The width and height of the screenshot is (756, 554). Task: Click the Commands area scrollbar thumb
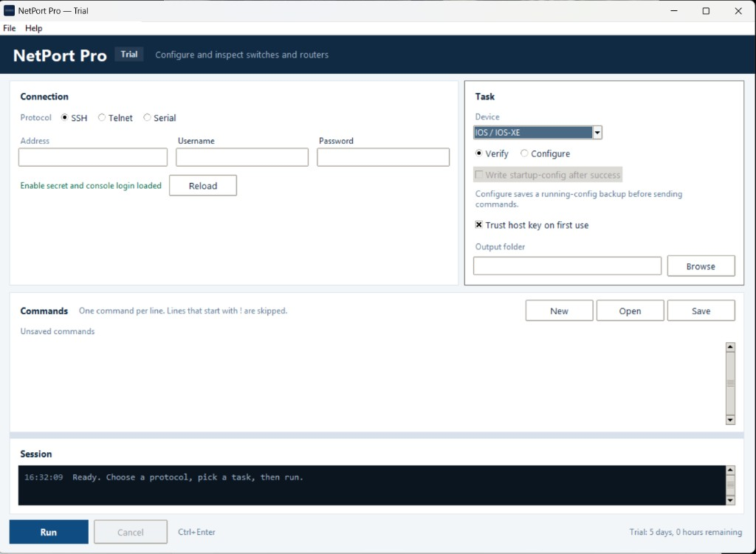click(x=730, y=384)
